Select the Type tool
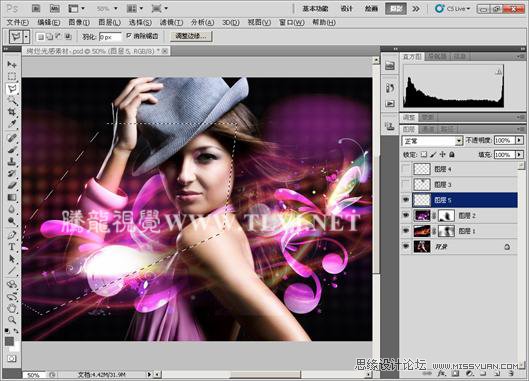 click(12, 247)
